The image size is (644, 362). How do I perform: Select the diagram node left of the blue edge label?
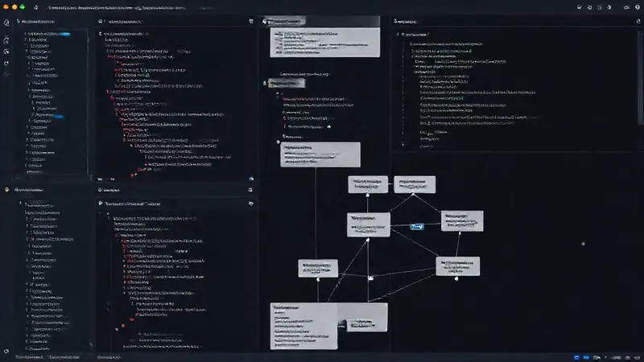(x=369, y=224)
